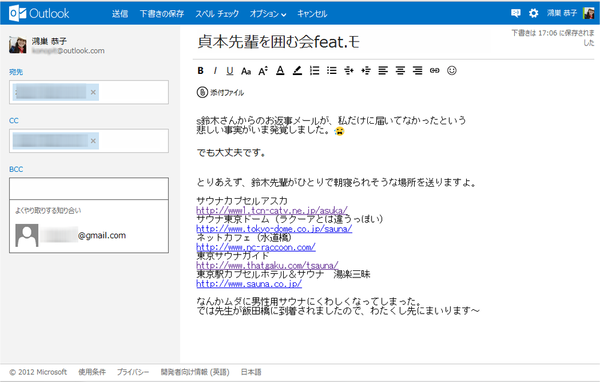Align text right
Viewport: 600px width, 382px height.
[x=417, y=70]
